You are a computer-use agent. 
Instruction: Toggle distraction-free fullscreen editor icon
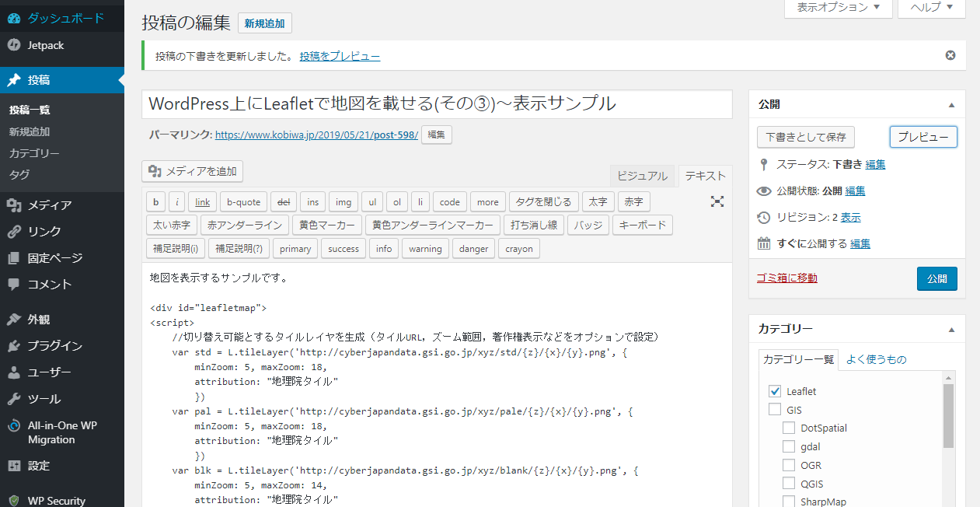point(717,201)
